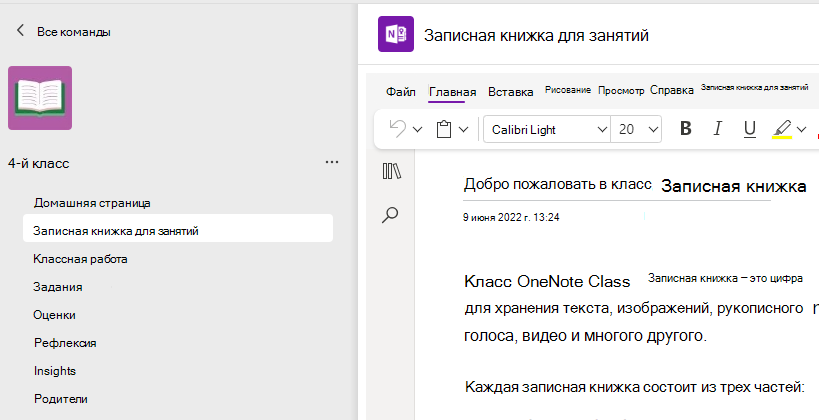Image resolution: width=819 pixels, height=420 pixels.
Task: Open more options for 4-й класс
Action: tap(332, 162)
